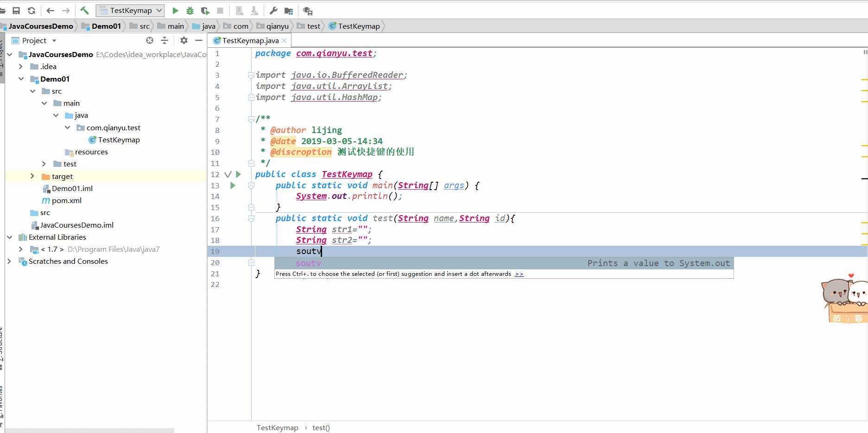The width and height of the screenshot is (868, 433).
Task: Run with coverage icon
Action: (205, 10)
